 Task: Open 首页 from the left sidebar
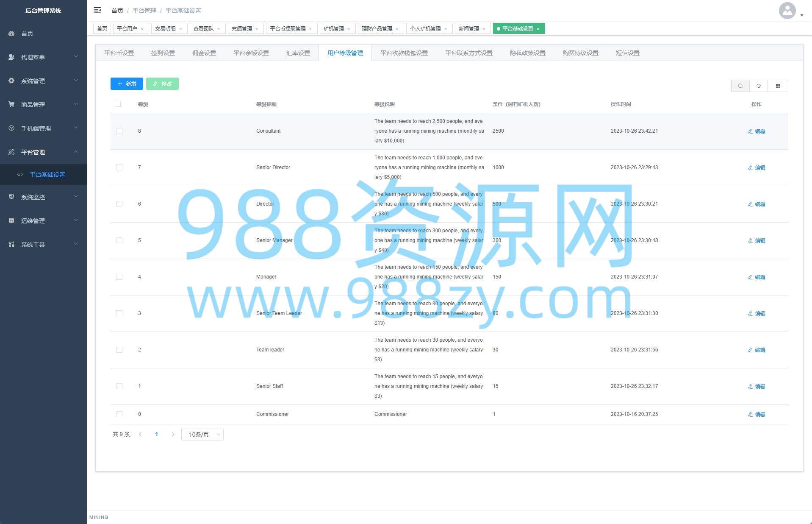pos(27,33)
